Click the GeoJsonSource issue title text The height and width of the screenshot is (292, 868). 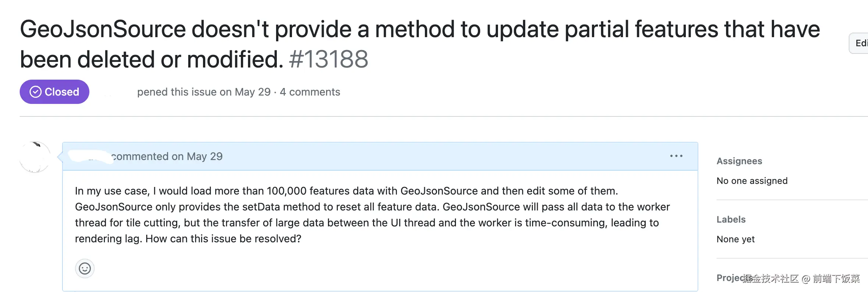tap(420, 30)
